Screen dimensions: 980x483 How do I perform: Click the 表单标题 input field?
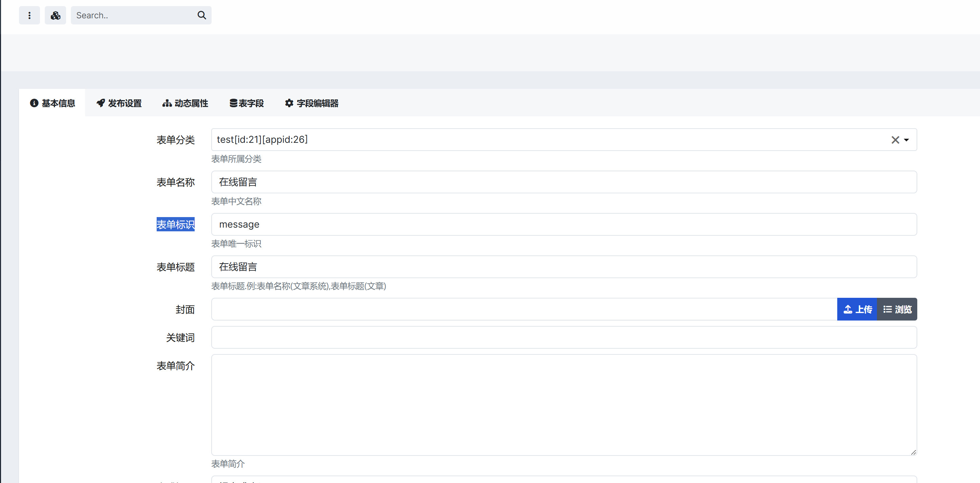click(564, 267)
